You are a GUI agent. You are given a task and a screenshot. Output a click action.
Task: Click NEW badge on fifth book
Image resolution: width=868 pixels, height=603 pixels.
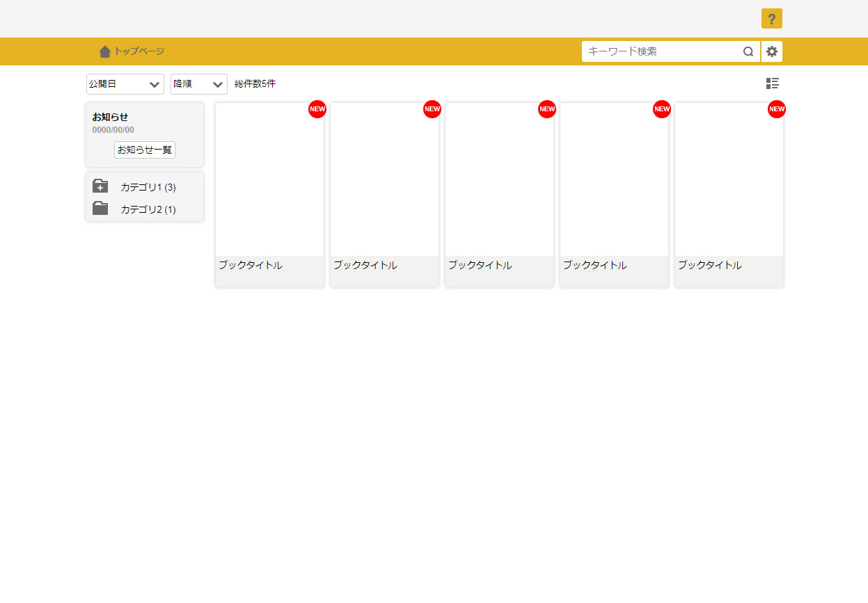pos(777,109)
